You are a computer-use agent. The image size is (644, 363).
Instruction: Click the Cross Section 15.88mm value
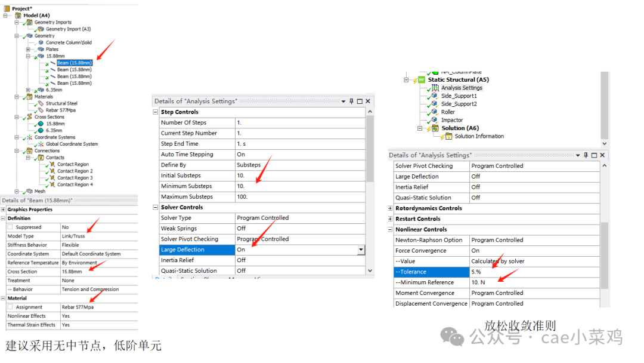point(99,271)
